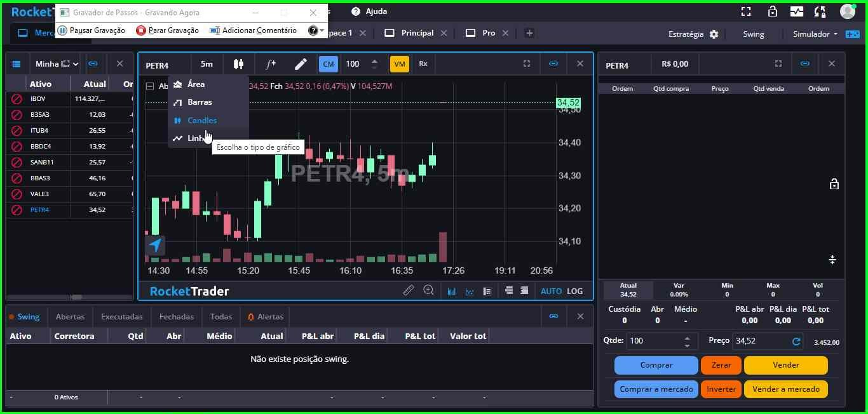
Task: Click the fullscreen icon in top bar
Action: pyautogui.click(x=746, y=11)
